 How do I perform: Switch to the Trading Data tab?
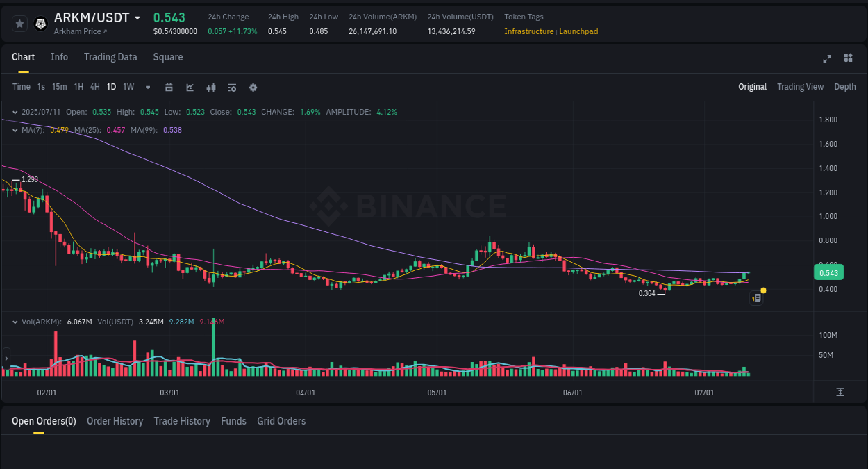[110, 57]
